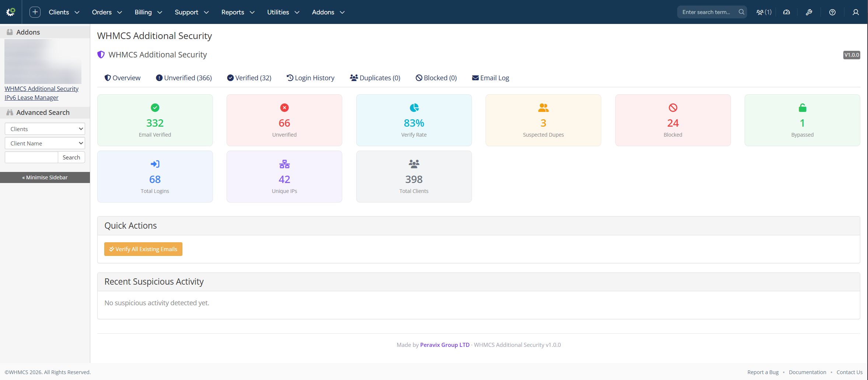This screenshot has width=868, height=380.
Task: Open the Utilities menu chevron
Action: [x=297, y=12]
